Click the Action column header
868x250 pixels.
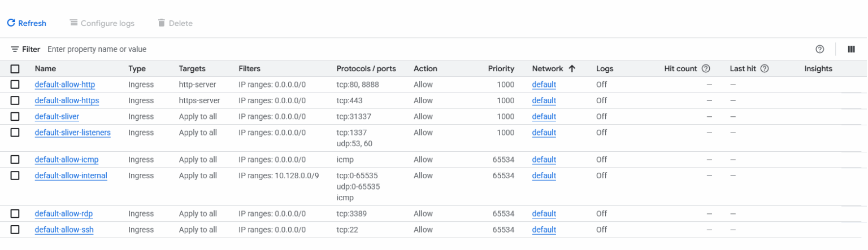pos(426,69)
